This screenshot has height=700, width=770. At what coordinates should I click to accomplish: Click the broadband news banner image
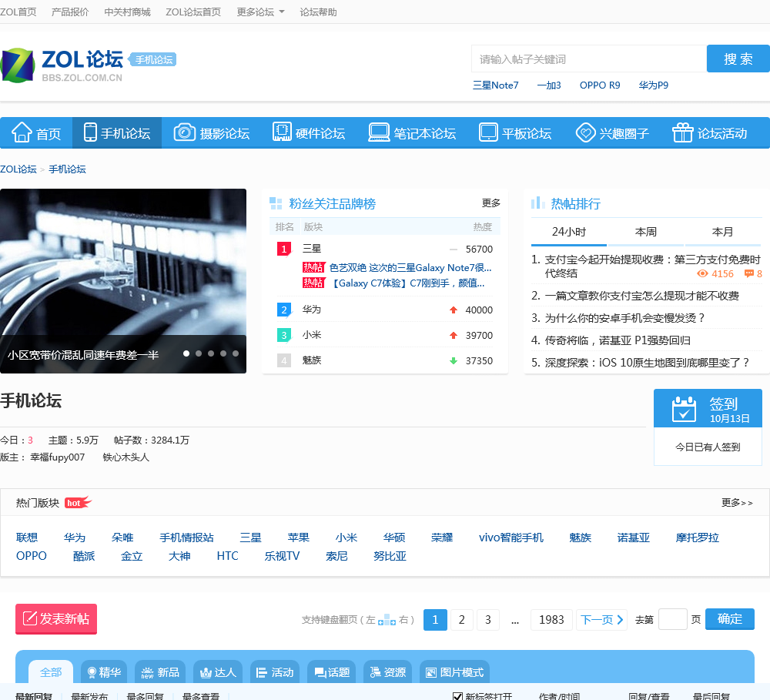(x=122, y=281)
